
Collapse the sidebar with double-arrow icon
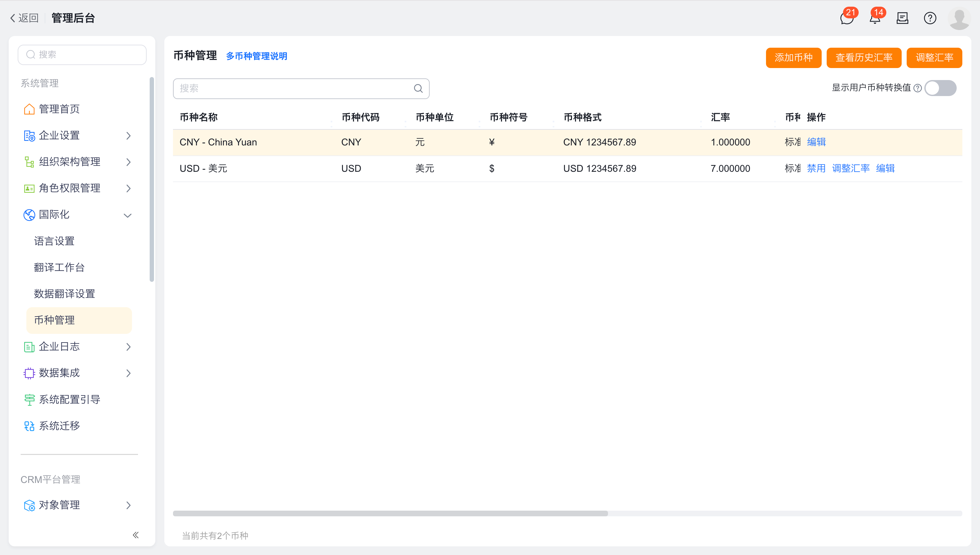[136, 535]
